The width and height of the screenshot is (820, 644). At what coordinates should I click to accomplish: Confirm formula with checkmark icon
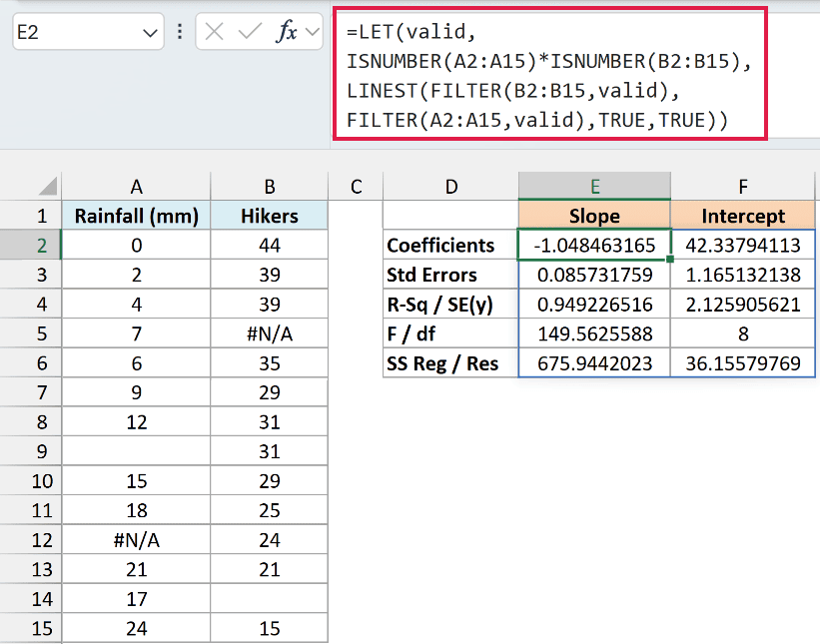[250, 32]
